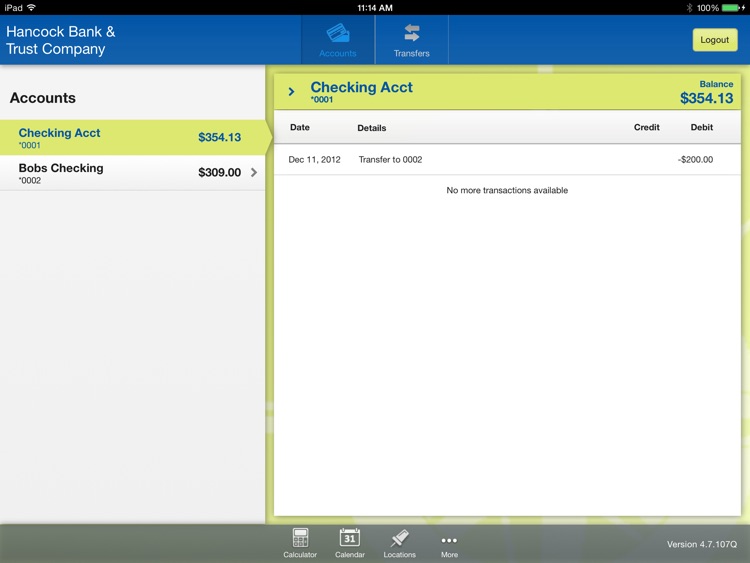Click the Credit column header
Viewport: 750px width, 563px height.
point(647,127)
